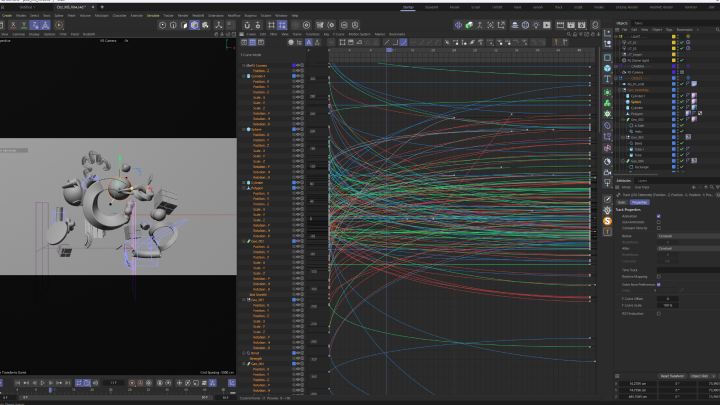This screenshot has width=720, height=405.
Task: Open the MoGraph menu
Action: [101, 16]
